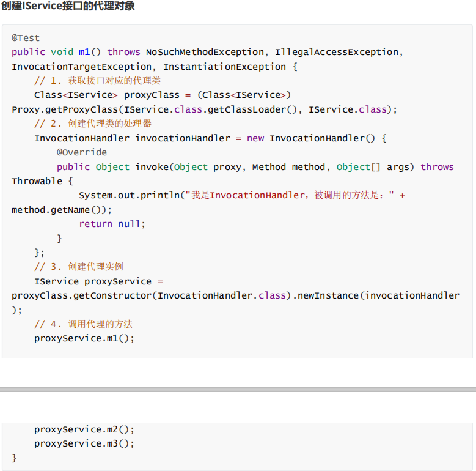Image resolution: width=476 pixels, height=471 pixels.
Task: Click the proxyService.m3() line
Action: [84, 443]
